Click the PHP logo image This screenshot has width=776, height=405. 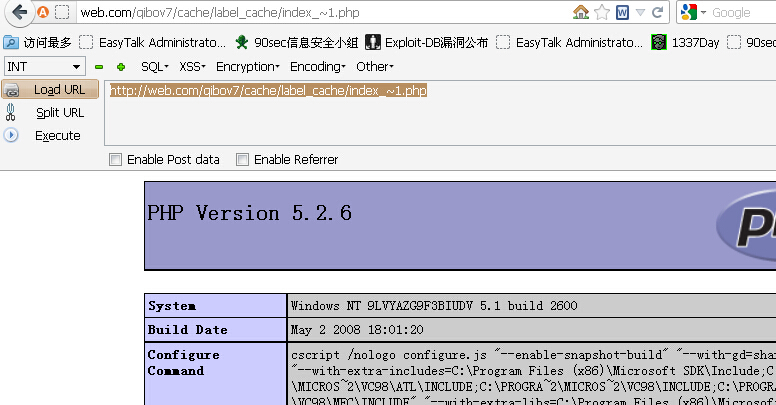point(746,226)
